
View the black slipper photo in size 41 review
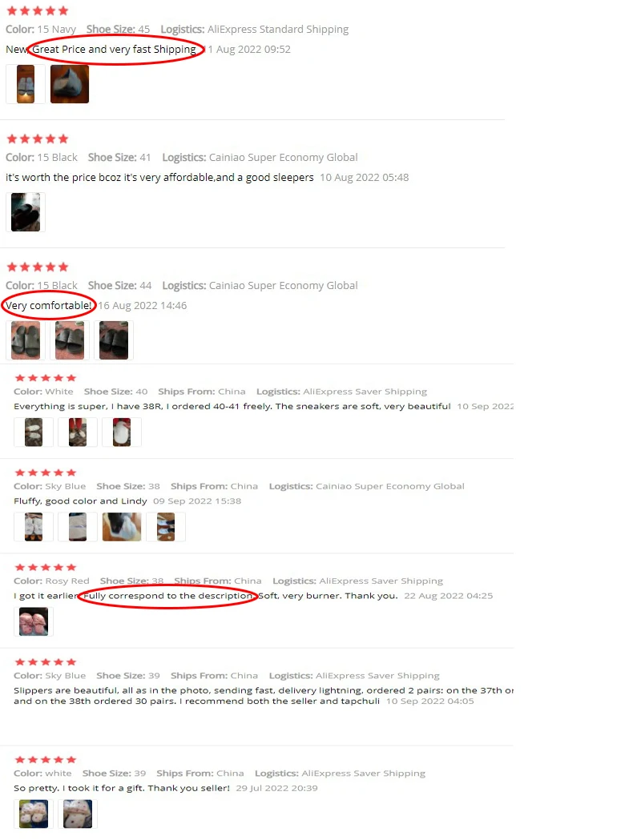pyautogui.click(x=25, y=212)
